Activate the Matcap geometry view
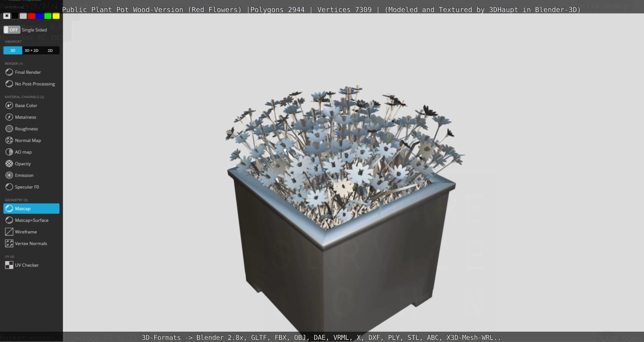 [31, 209]
